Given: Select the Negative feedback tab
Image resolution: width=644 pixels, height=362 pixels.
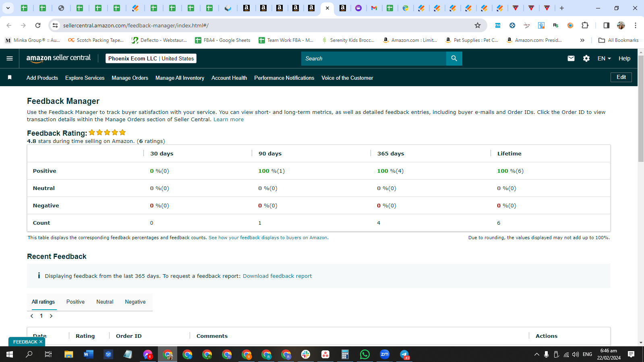Looking at the screenshot, I should tap(135, 302).
